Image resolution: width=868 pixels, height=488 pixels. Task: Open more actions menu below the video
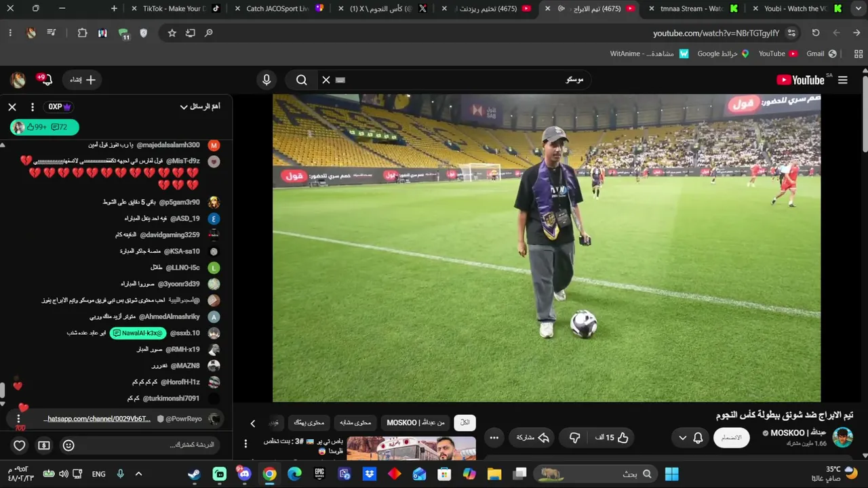click(494, 438)
